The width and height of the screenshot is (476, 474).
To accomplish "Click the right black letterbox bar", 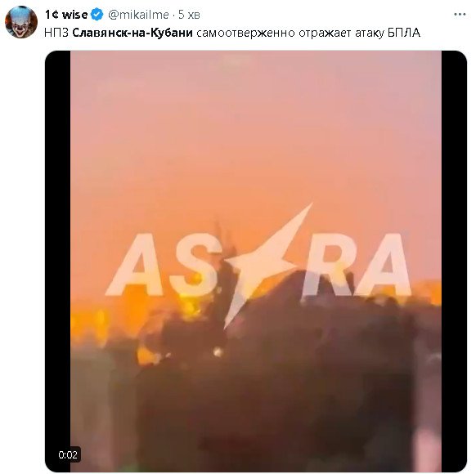I will click(x=454, y=261).
